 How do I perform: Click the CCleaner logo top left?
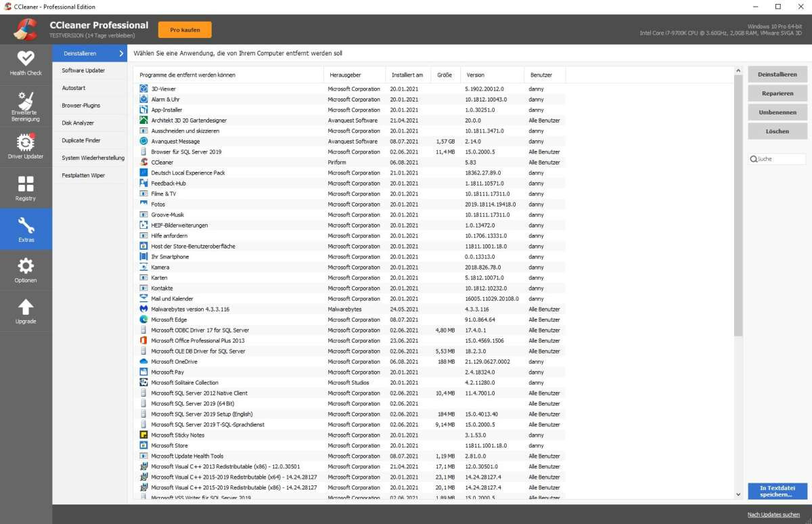(27, 29)
